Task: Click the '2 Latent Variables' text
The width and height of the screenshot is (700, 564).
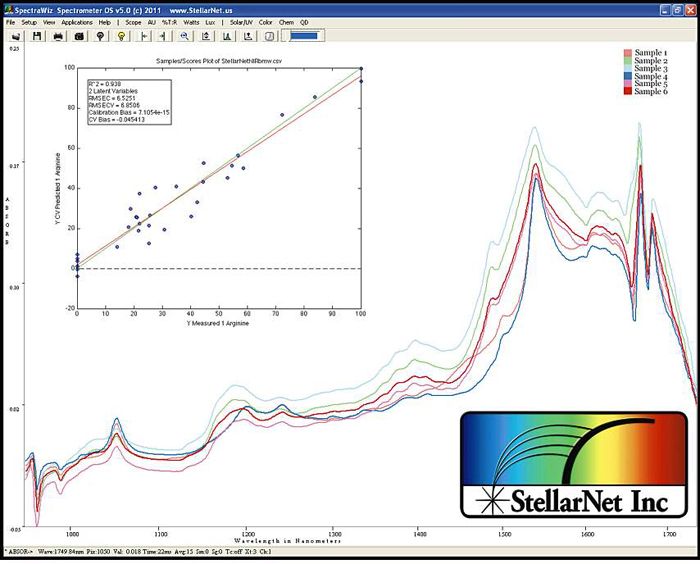Action: [x=113, y=91]
